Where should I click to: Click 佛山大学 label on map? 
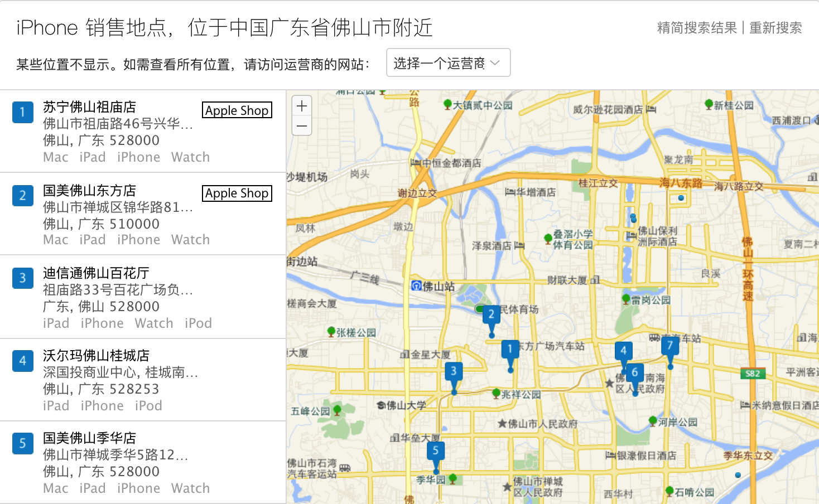click(x=406, y=405)
